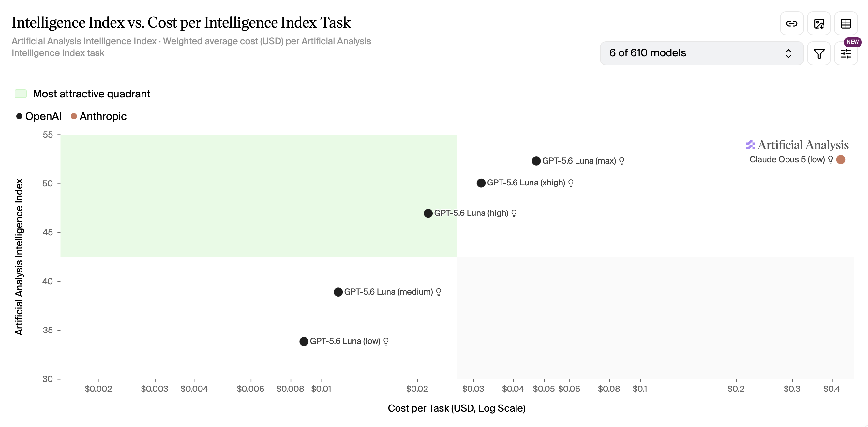The image size is (868, 427).
Task: Click lightbulb icon beside Claude Opus 5 (low)
Action: click(x=831, y=160)
